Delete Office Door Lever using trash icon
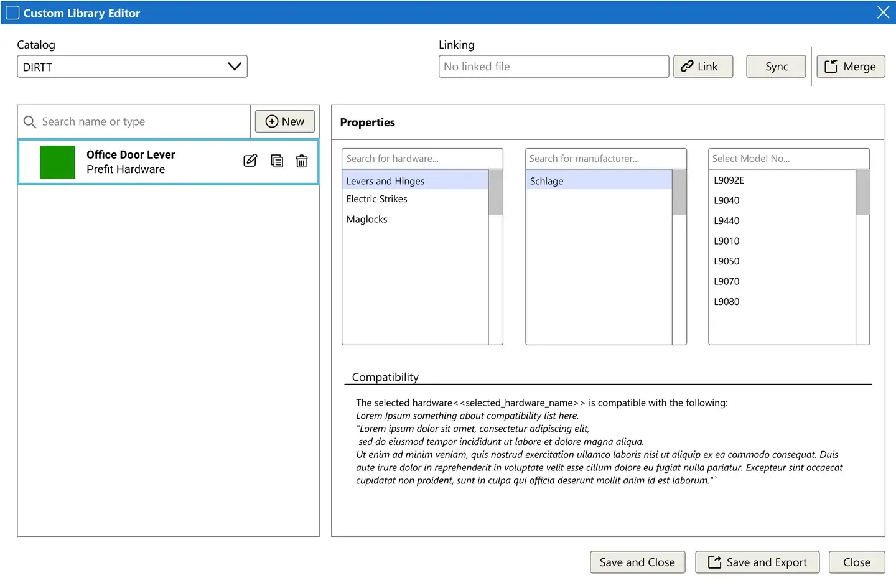 pyautogui.click(x=302, y=161)
